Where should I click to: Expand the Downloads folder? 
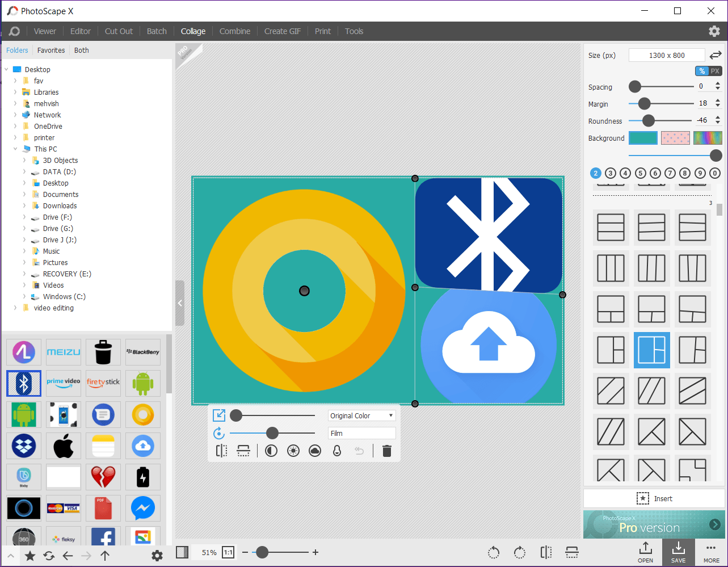pos(24,205)
